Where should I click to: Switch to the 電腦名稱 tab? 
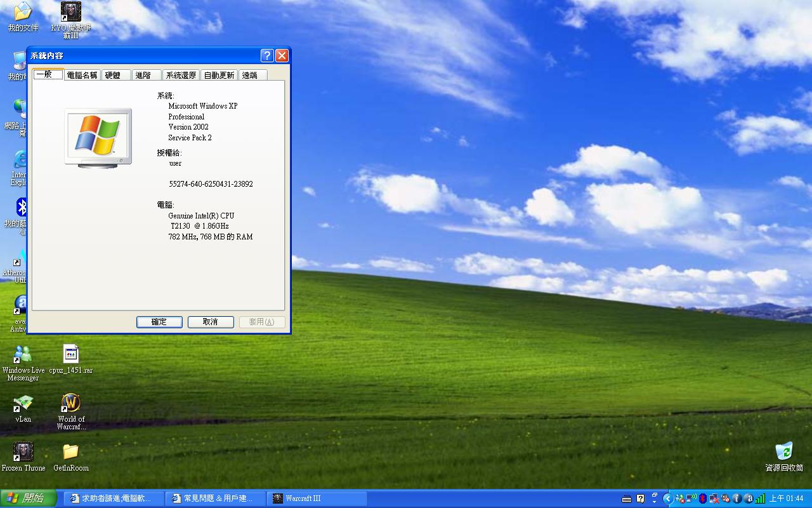(x=82, y=75)
